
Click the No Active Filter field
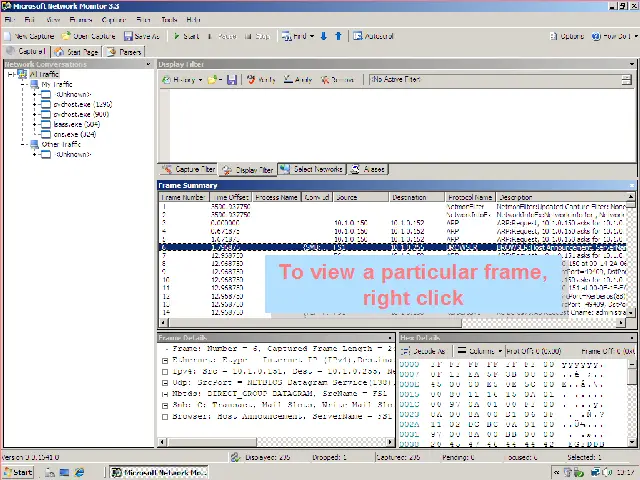pyautogui.click(x=495, y=80)
